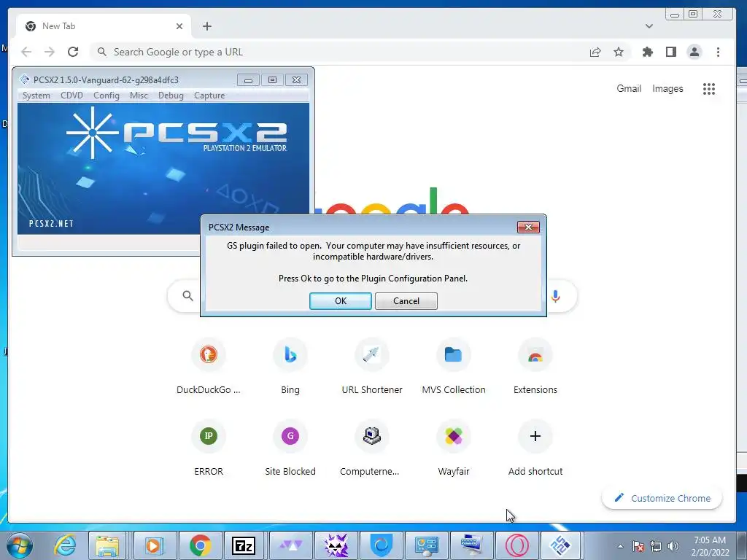Open the Images link

(667, 88)
